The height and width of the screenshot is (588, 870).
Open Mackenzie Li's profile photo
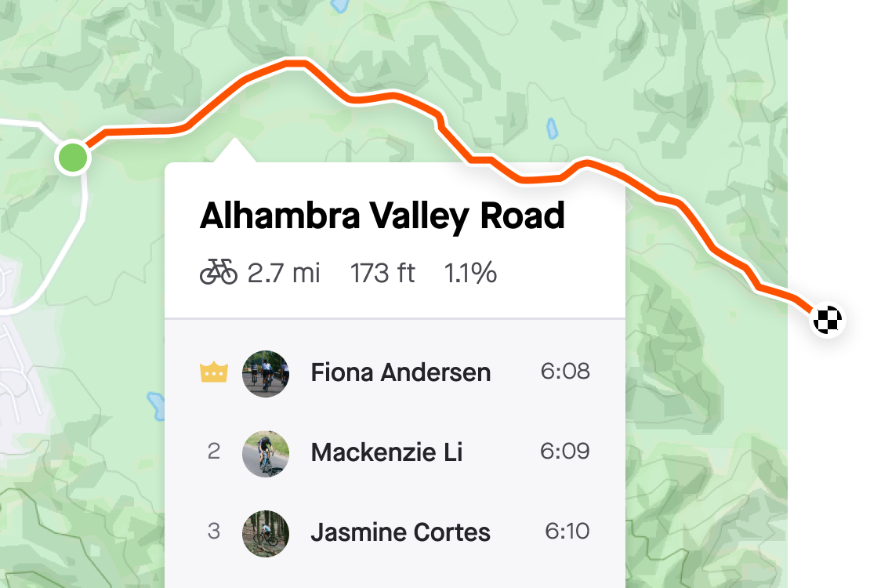tap(266, 453)
